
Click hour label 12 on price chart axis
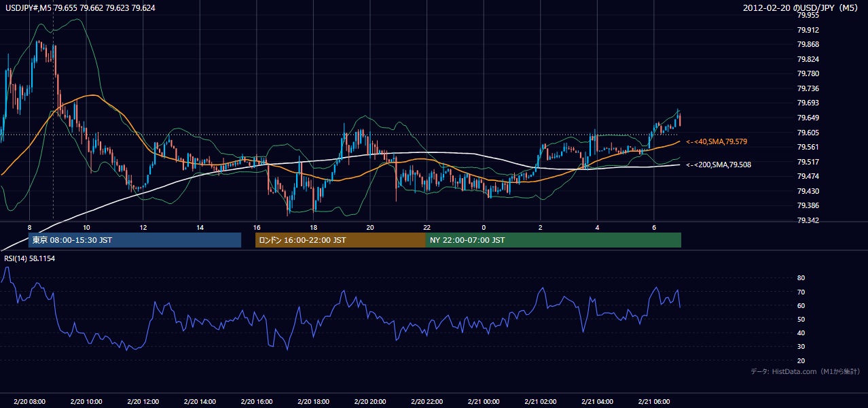pos(143,227)
